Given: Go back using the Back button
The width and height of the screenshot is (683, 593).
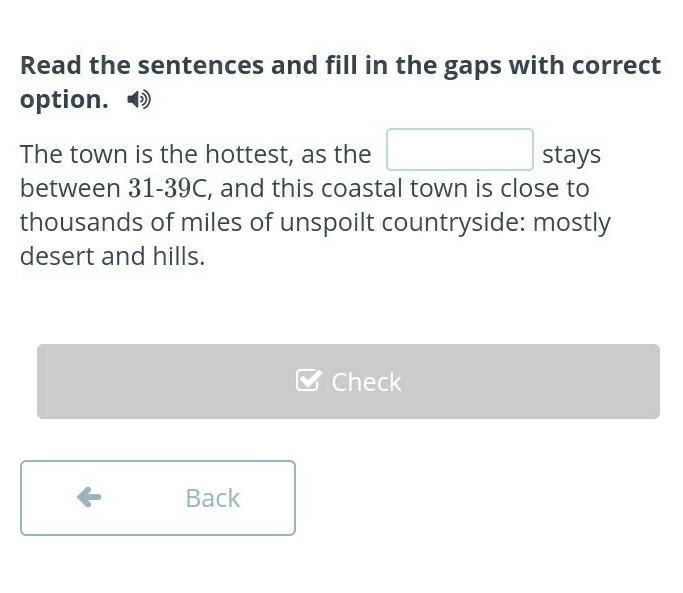Looking at the screenshot, I should pyautogui.click(x=157, y=497).
